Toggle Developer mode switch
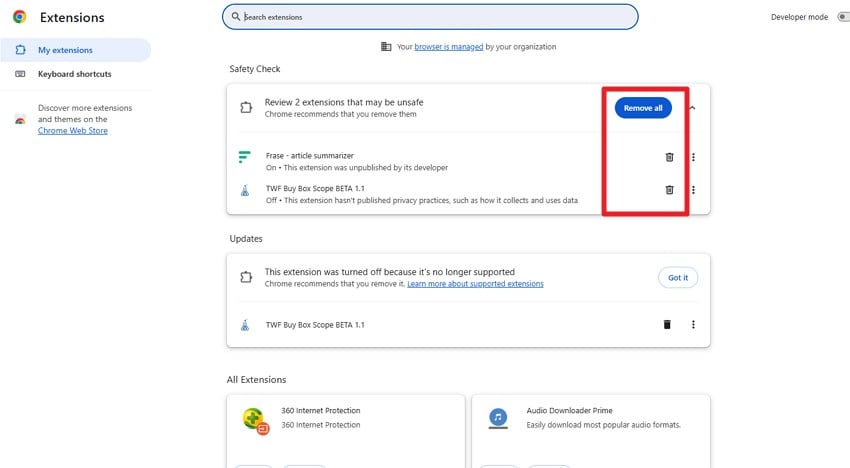850x468 pixels. pos(841,17)
